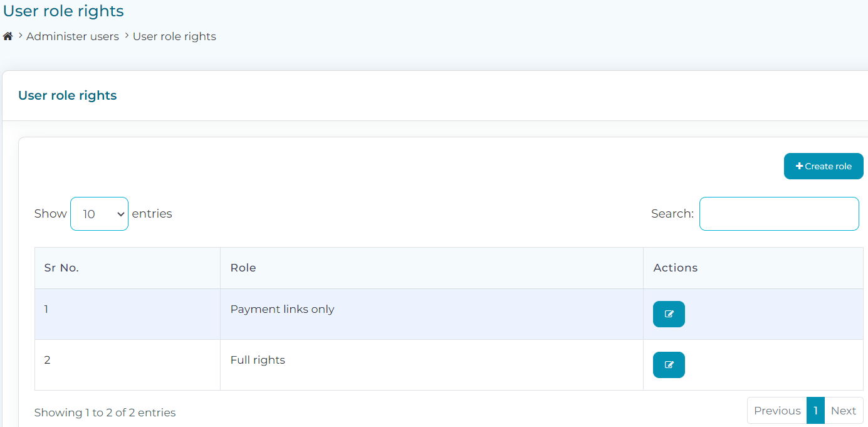868x427 pixels.
Task: Click the Create role button
Action: pos(824,166)
